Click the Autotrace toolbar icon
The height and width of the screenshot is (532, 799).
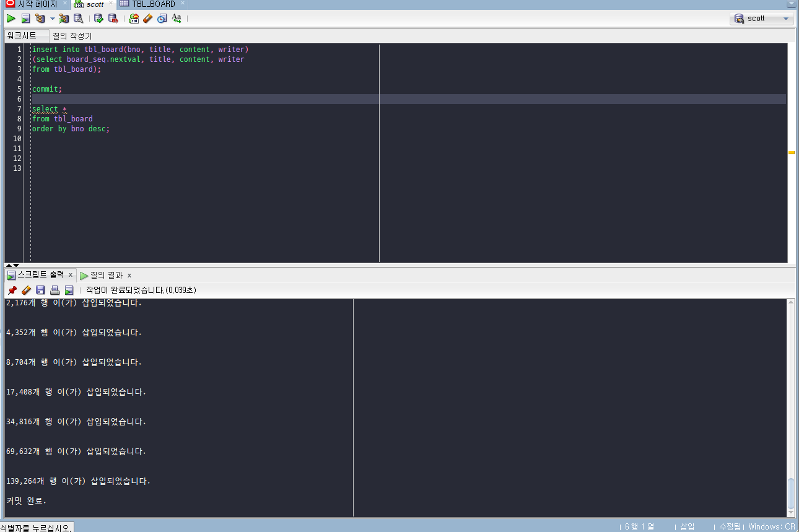coord(64,19)
